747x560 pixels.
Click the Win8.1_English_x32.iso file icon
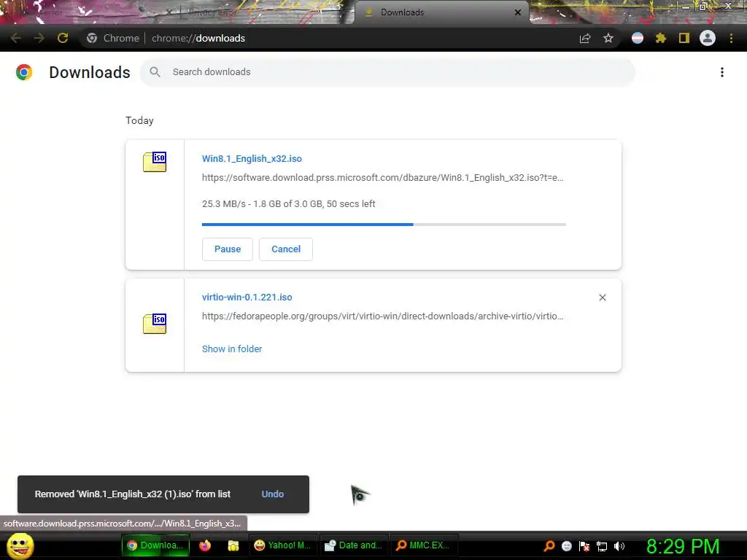point(155,162)
